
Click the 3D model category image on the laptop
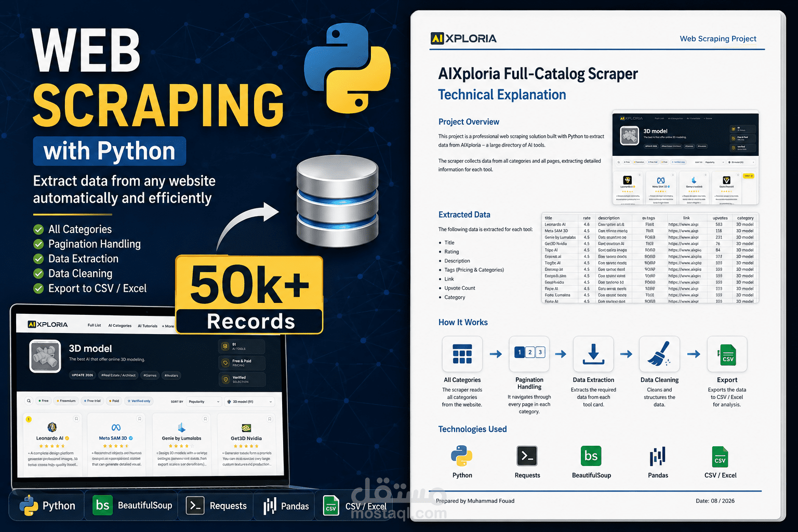coord(45,356)
